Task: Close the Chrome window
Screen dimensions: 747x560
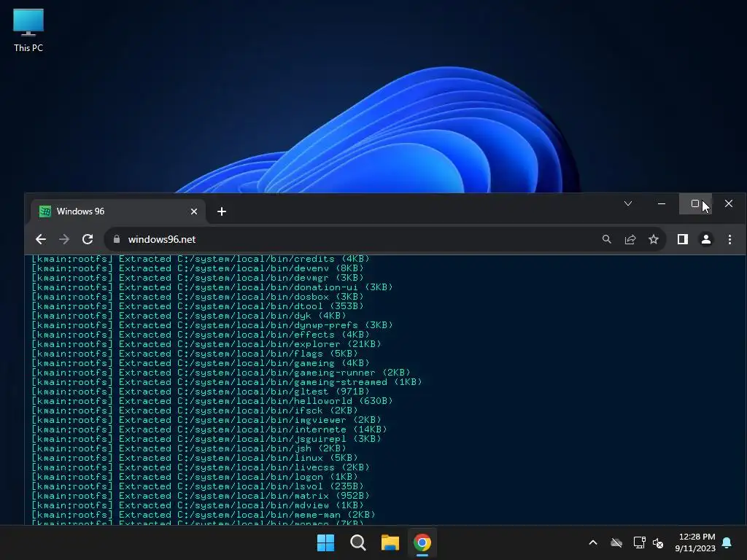Action: [x=729, y=204]
